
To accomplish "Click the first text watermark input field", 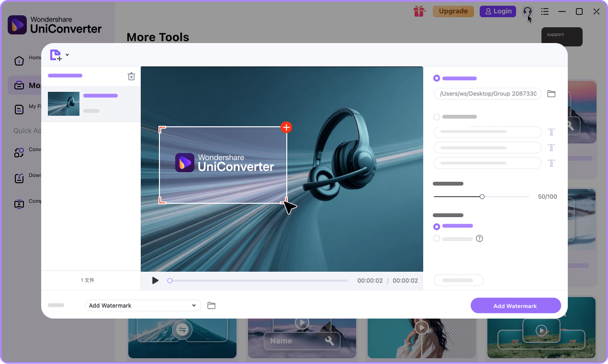I will point(487,132).
